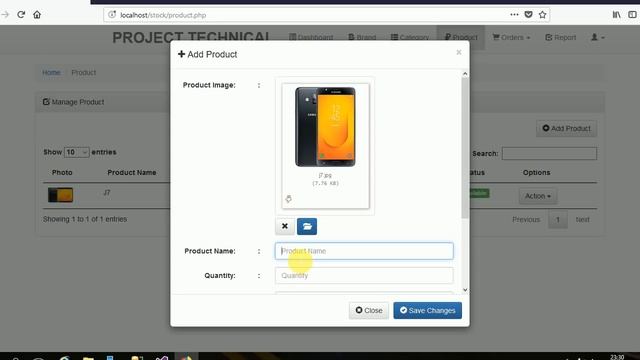Click the Save Changes button
640x360 pixels.
(428, 311)
